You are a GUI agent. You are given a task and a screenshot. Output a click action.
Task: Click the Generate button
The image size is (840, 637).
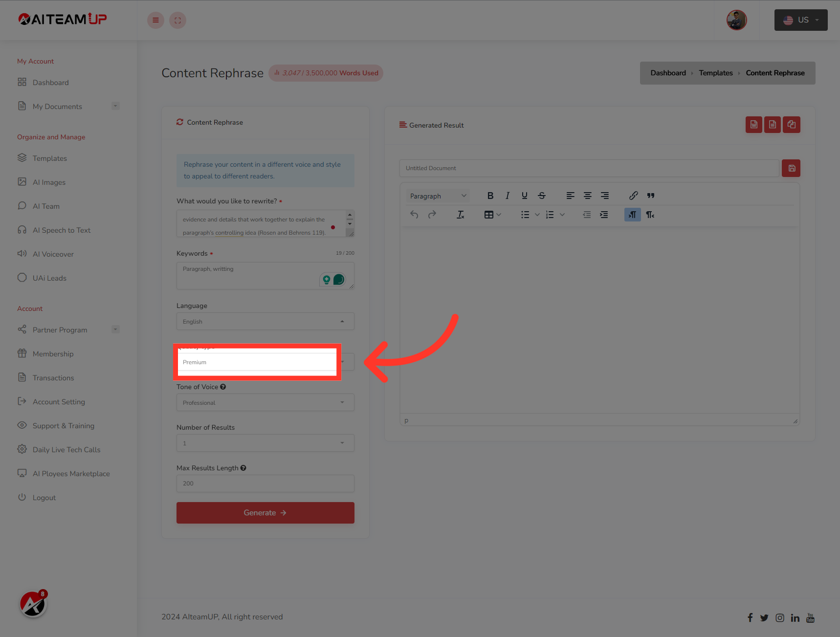265,513
